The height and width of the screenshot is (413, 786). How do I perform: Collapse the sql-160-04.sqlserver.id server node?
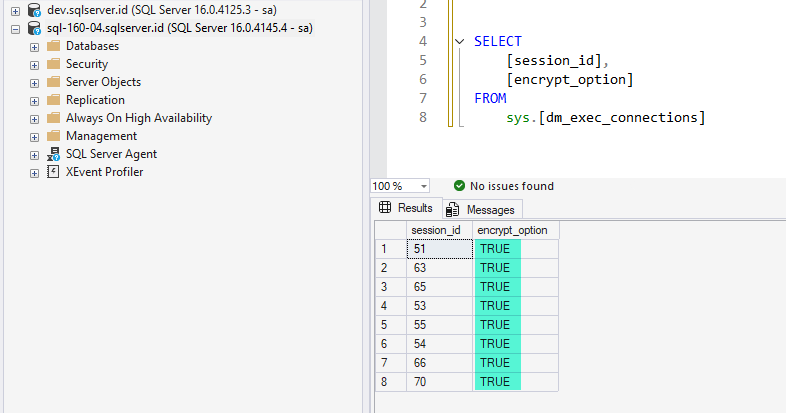tap(16, 29)
